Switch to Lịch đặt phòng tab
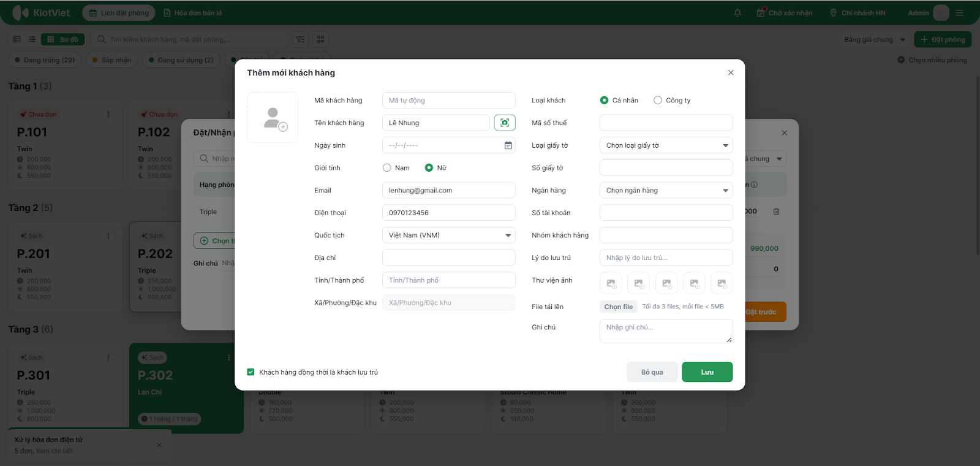Image resolution: width=980 pixels, height=466 pixels. (119, 13)
